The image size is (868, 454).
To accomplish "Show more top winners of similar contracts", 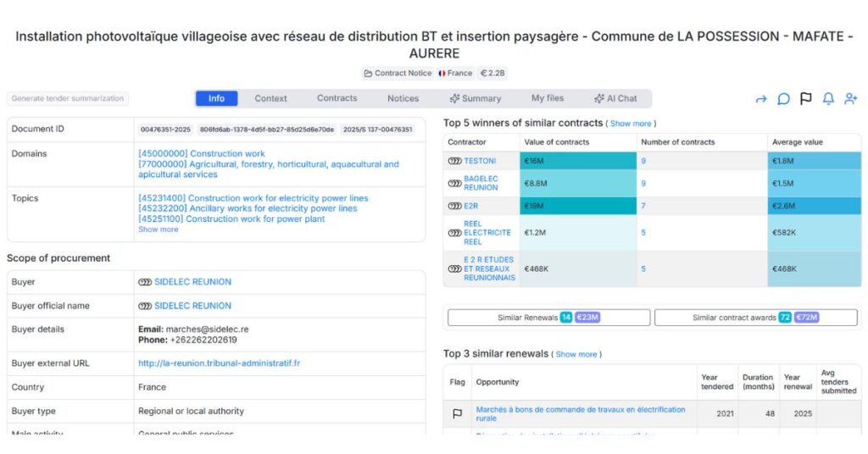I will tap(631, 124).
